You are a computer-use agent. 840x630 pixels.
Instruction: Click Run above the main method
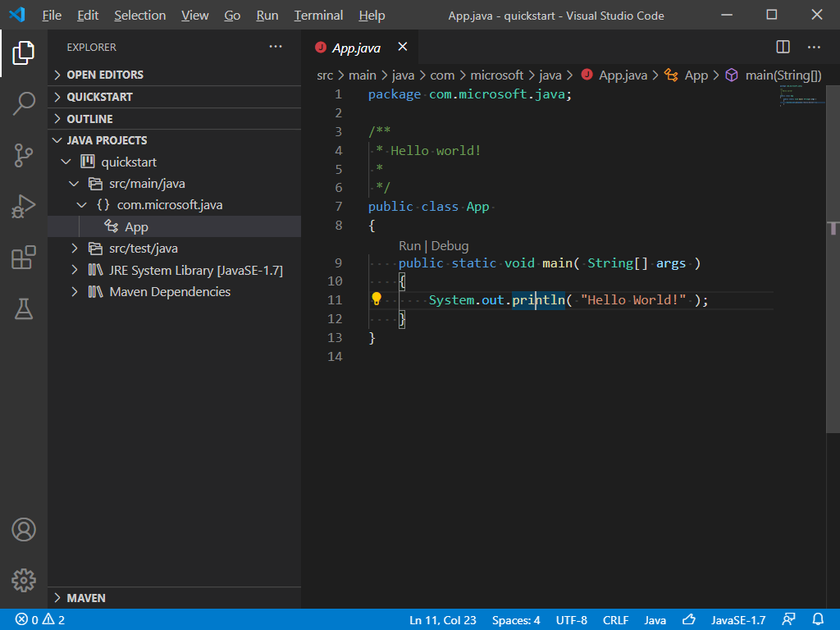409,245
